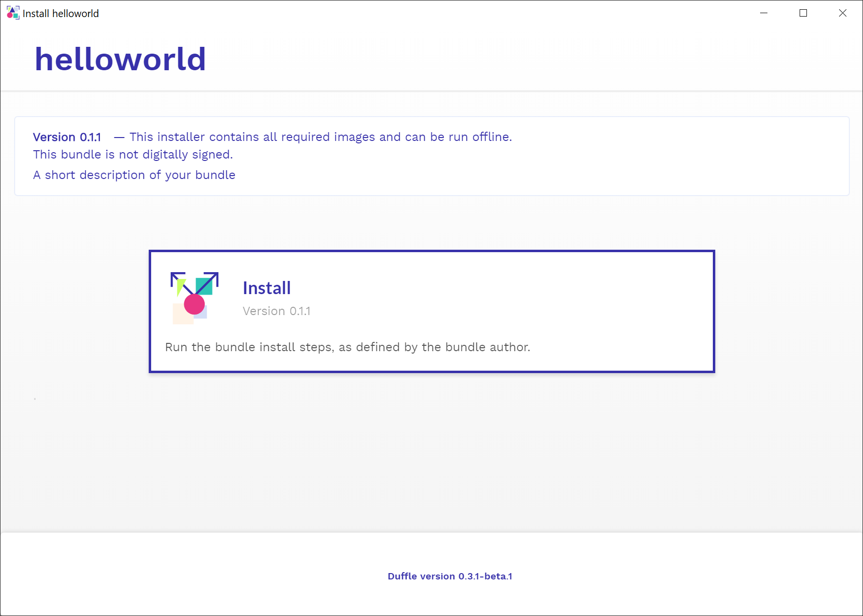Image resolution: width=863 pixels, height=616 pixels.
Task: Click the pink circle in the Install icon
Action: tap(194, 304)
